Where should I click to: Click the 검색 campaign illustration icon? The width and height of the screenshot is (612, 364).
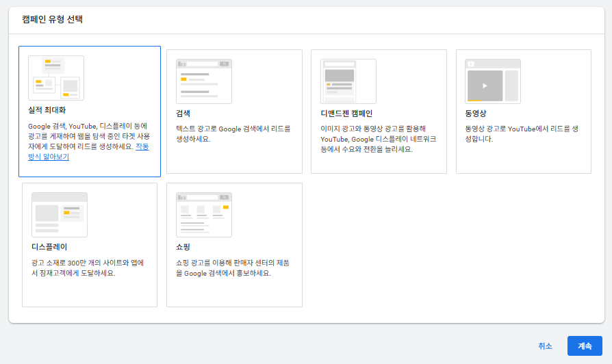click(203, 81)
